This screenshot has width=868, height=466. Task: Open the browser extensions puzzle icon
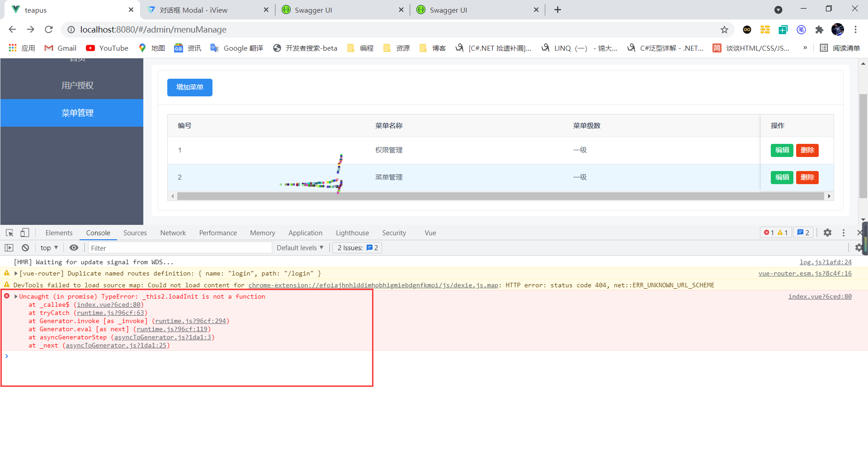(819, 30)
